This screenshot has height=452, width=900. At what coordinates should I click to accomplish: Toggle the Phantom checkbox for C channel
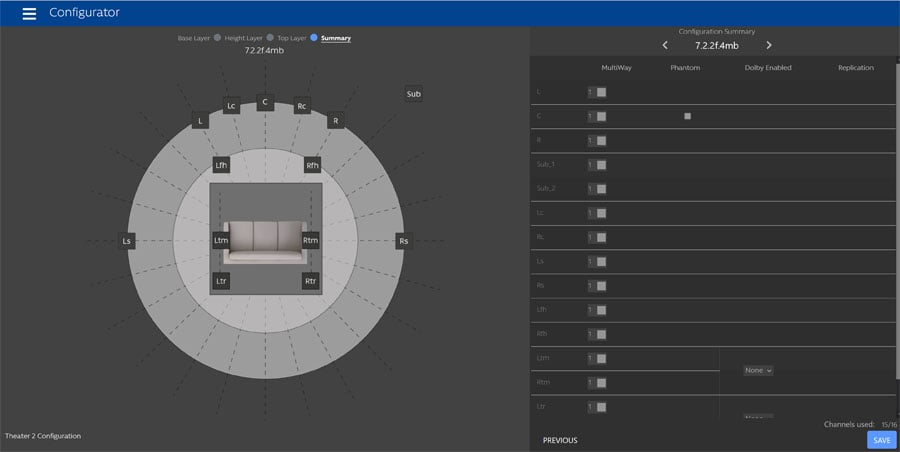coord(687,116)
